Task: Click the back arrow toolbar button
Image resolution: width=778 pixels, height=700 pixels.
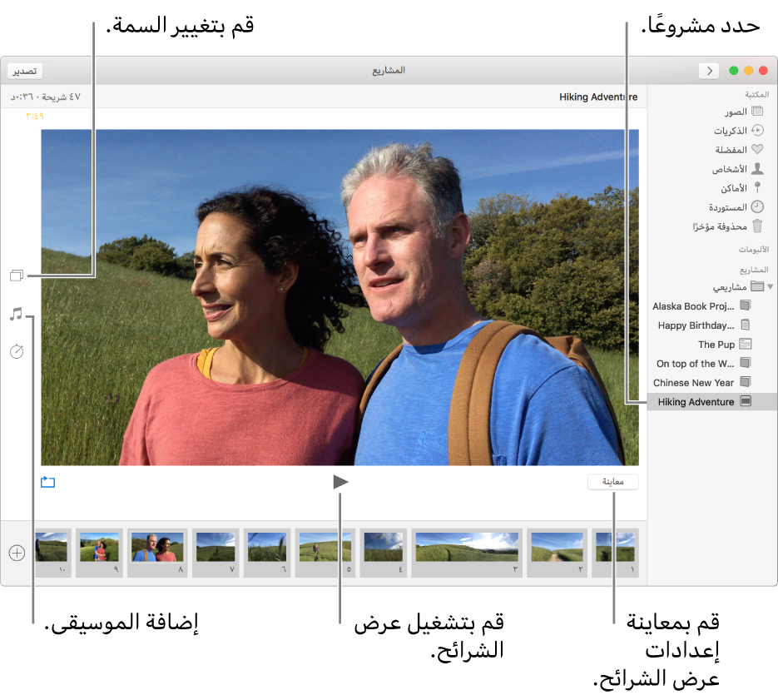Action: 710,71
